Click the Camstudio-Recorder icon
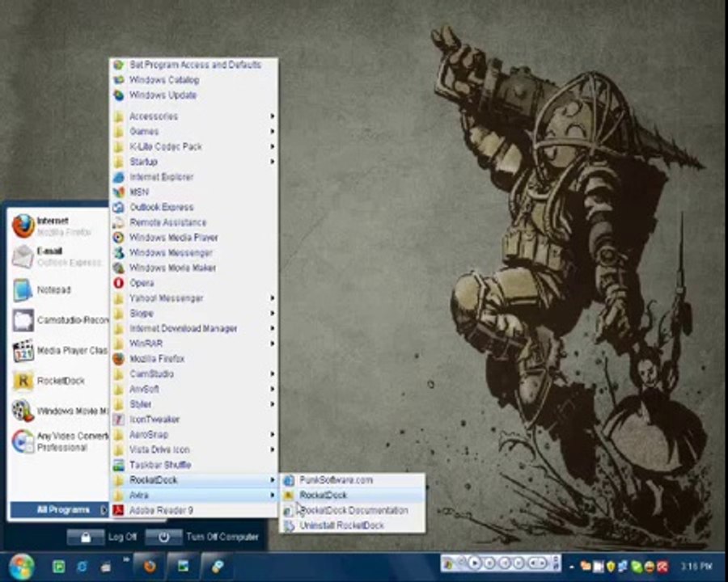 click(x=23, y=320)
